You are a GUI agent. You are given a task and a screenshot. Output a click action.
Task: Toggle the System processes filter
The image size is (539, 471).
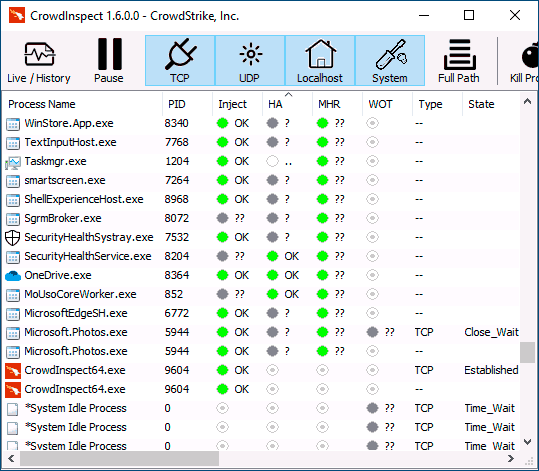tap(390, 61)
